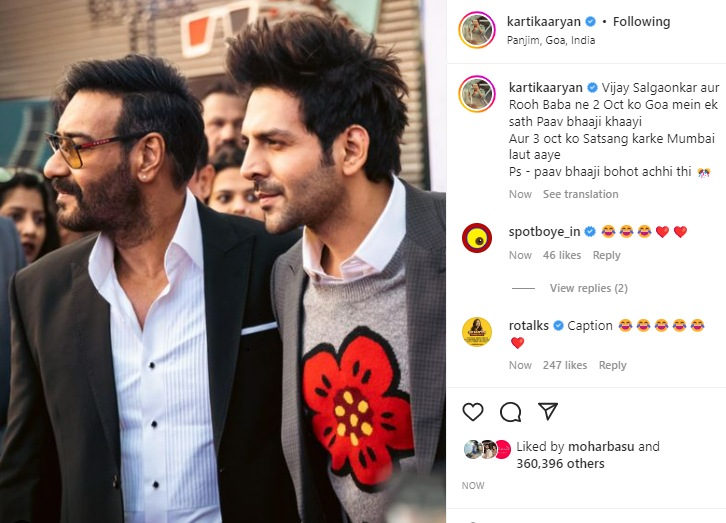Expand View replies (2) under spotboye_in

tap(588, 288)
